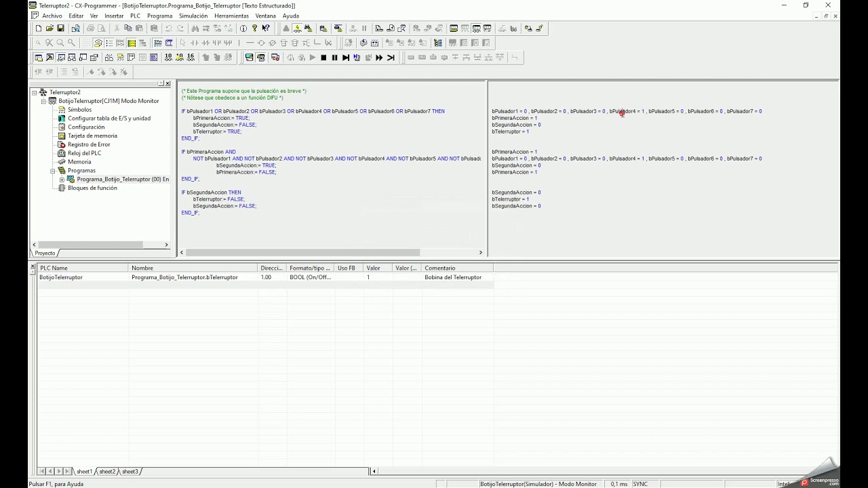Click the Save project toolbar icon
The image size is (868, 488).
tap(60, 28)
